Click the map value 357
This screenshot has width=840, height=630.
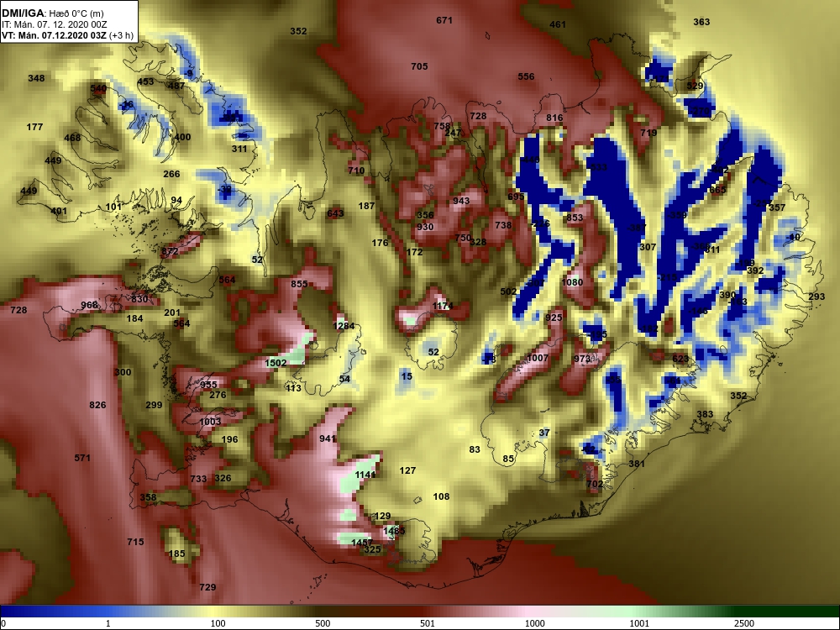[777, 207]
